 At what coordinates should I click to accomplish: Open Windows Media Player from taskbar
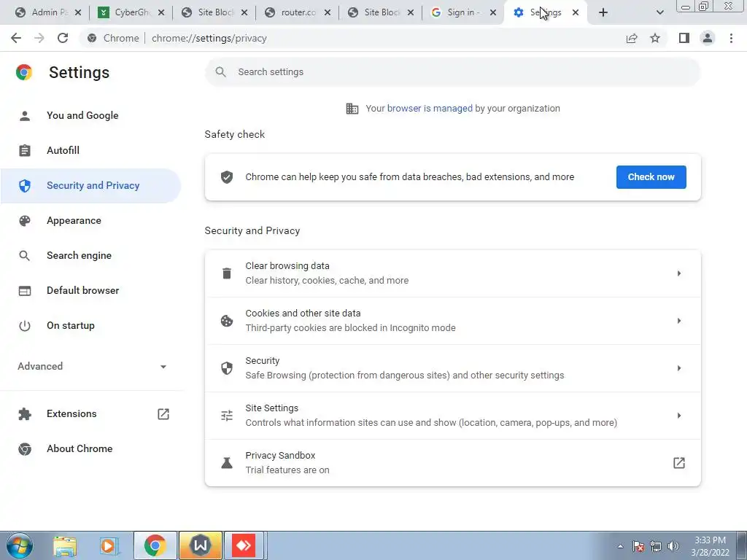click(x=109, y=545)
